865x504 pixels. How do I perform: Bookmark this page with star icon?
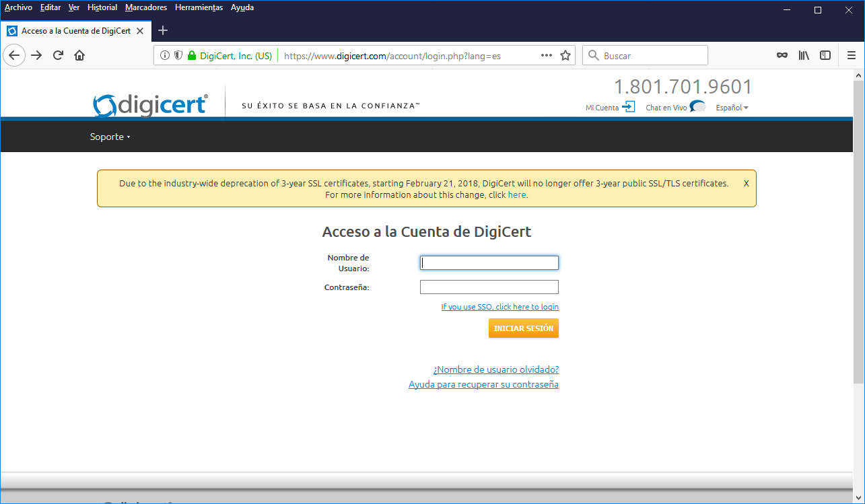coord(565,56)
